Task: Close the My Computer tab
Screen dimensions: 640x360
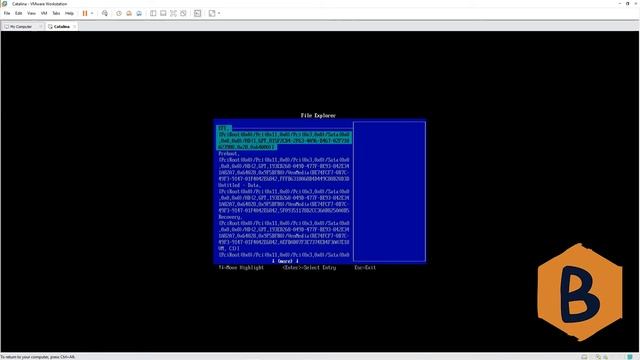Action: click(x=40, y=27)
